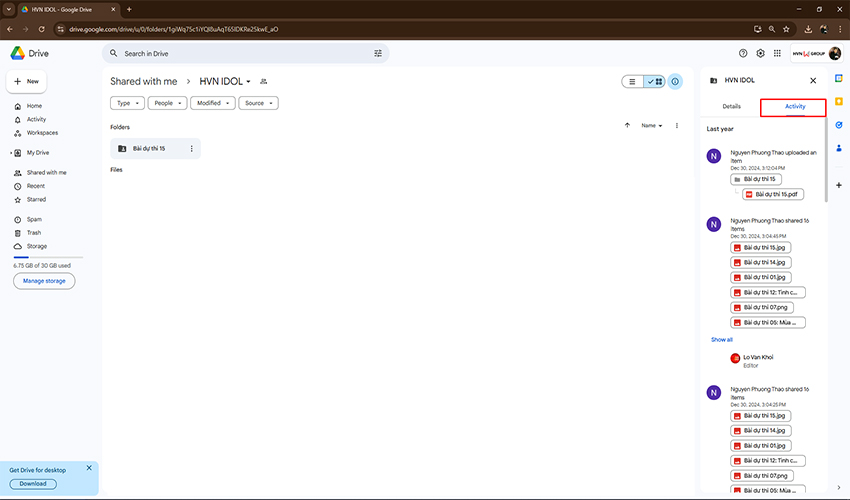The image size is (850, 500).
Task: Switch to the Activity tab
Action: pos(795,106)
